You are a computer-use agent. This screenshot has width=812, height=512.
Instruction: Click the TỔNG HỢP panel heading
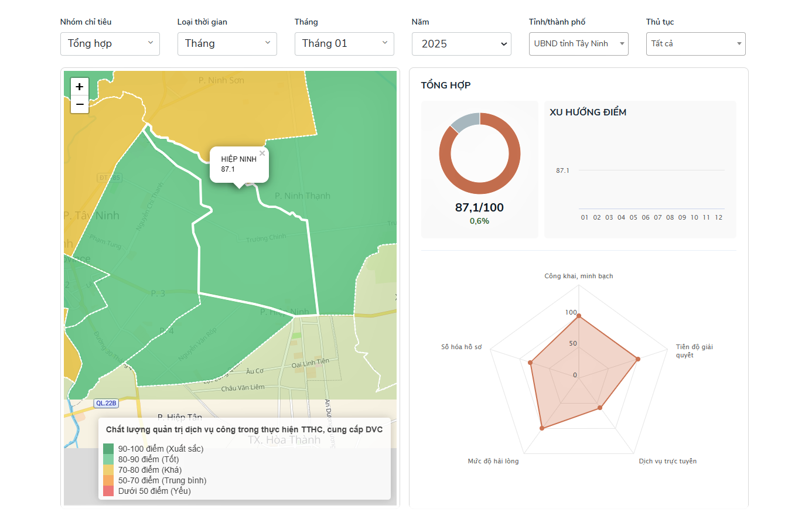click(x=446, y=85)
